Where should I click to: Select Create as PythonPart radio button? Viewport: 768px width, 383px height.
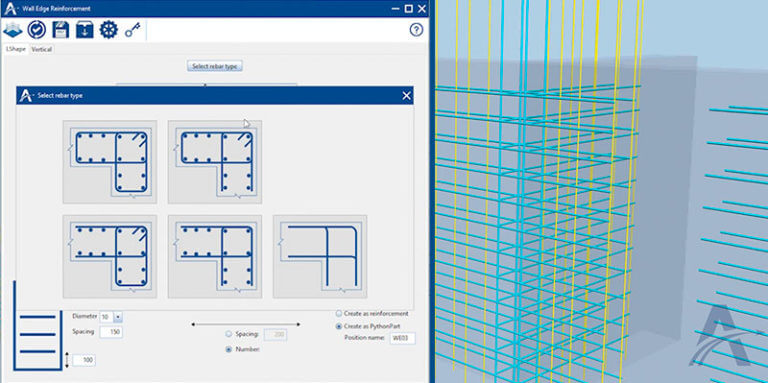(339, 326)
